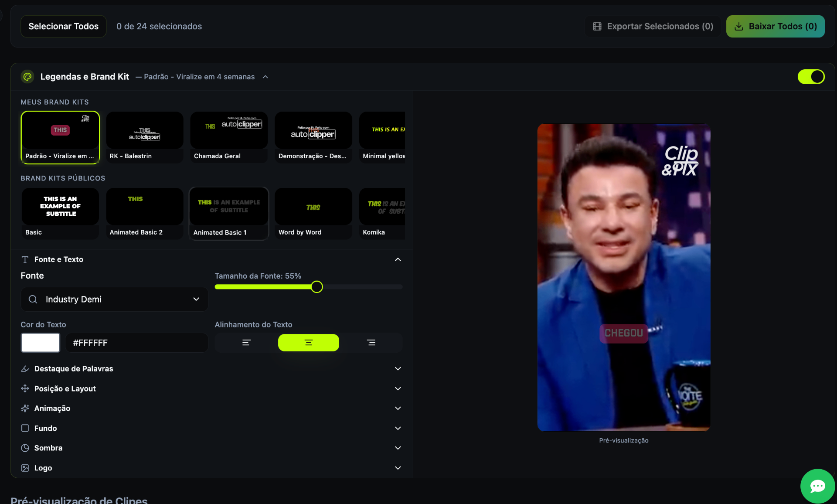Align text to the right

tap(371, 343)
